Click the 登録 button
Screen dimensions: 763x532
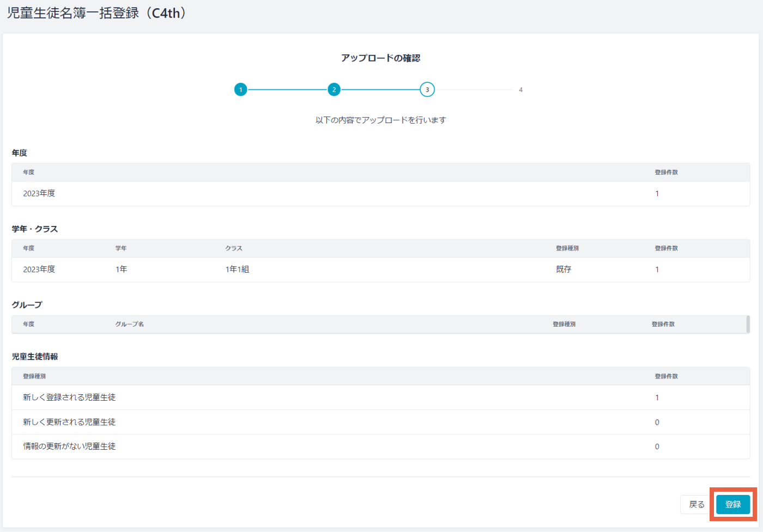click(x=733, y=504)
